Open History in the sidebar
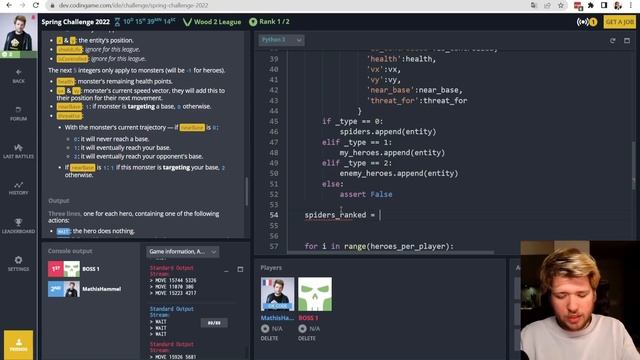 tap(18, 188)
